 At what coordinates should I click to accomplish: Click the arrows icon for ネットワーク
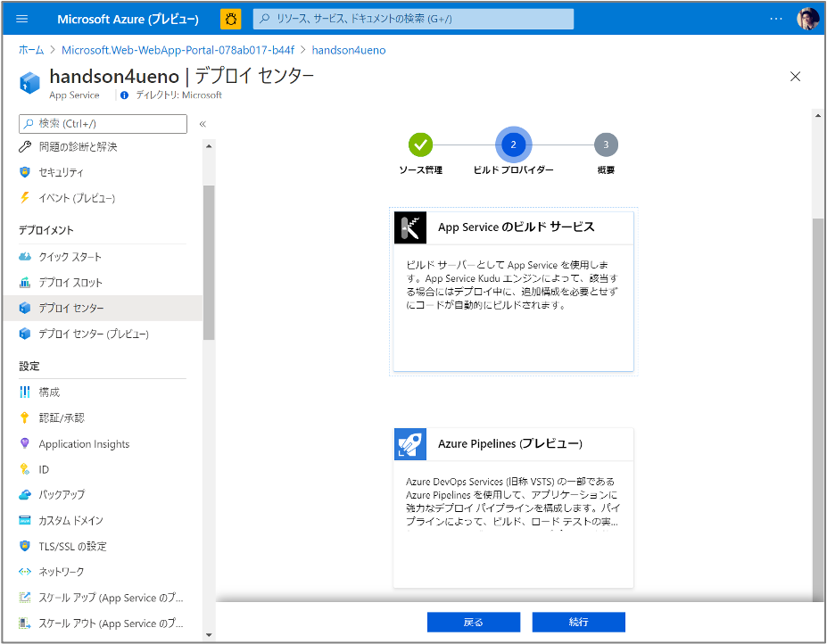point(25,572)
